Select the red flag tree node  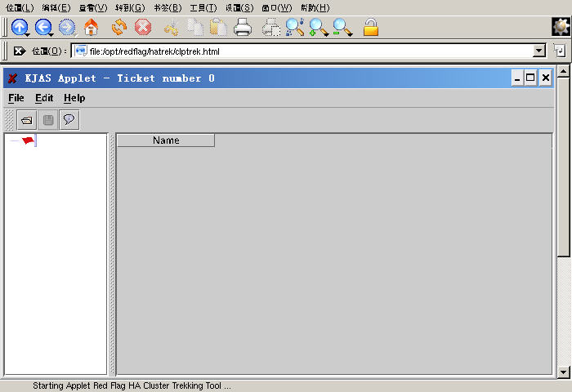28,140
